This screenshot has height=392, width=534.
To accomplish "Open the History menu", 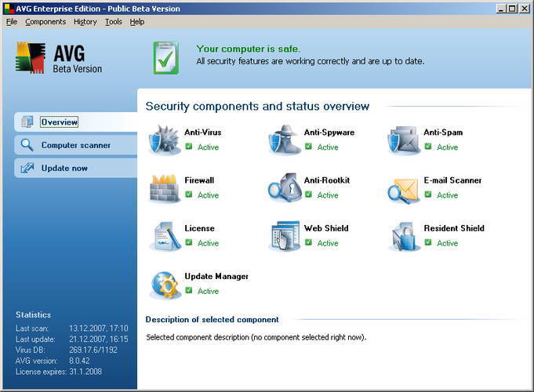I will click(x=85, y=22).
